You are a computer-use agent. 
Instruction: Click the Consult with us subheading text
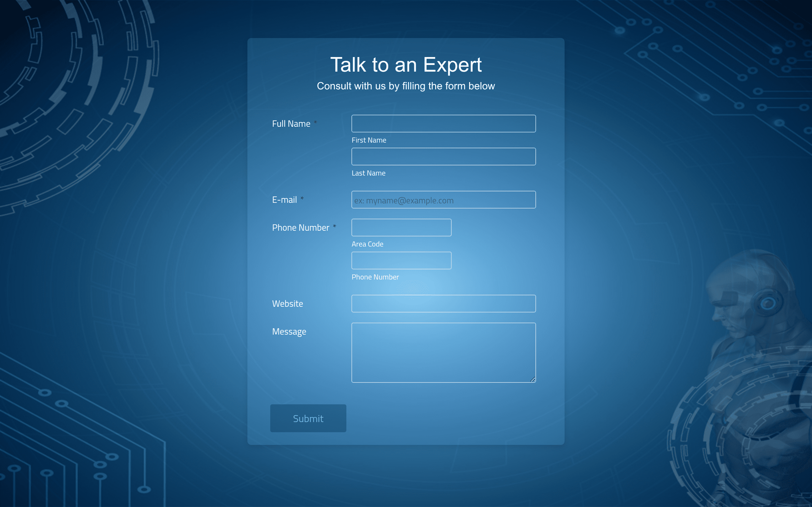406,86
